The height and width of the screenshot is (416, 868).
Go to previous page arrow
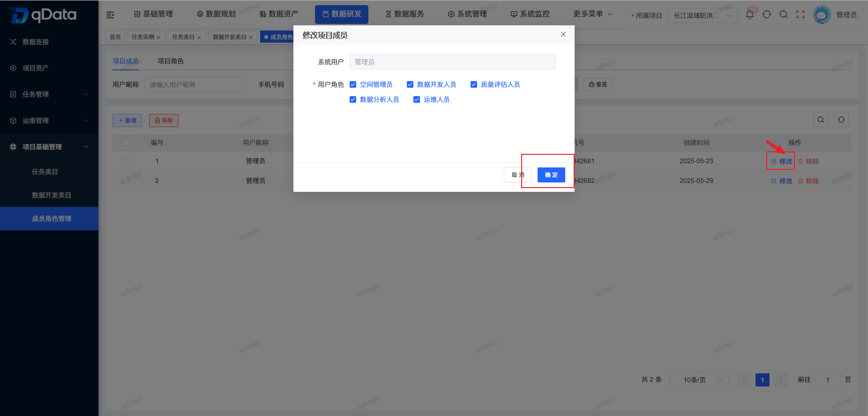coord(744,380)
